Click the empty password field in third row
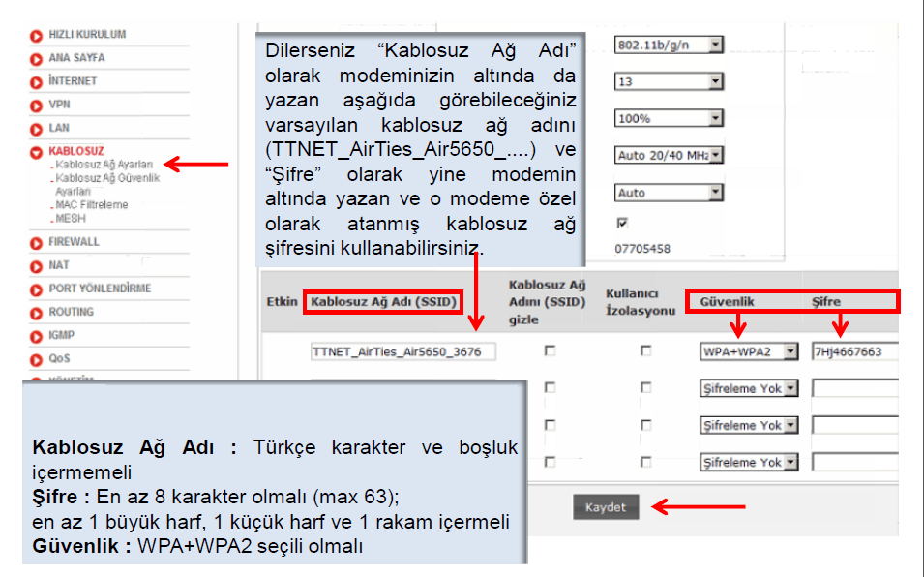Viewport: 924px width, 577px height. click(x=855, y=425)
